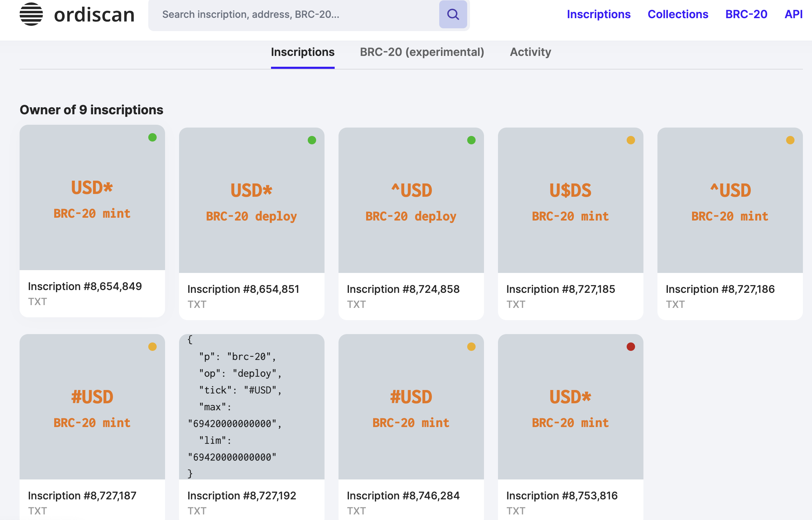Click Inscriptions link in top navigation
812x520 pixels.
[598, 14]
